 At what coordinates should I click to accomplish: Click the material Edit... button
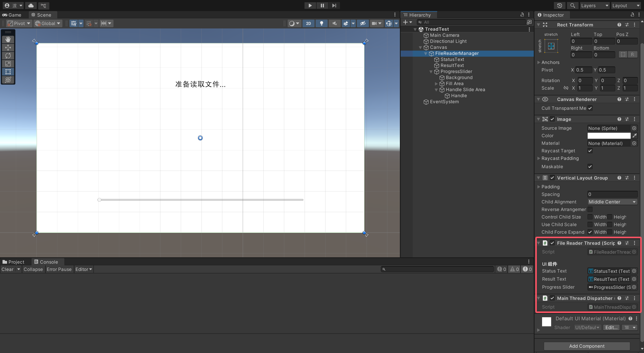point(611,327)
